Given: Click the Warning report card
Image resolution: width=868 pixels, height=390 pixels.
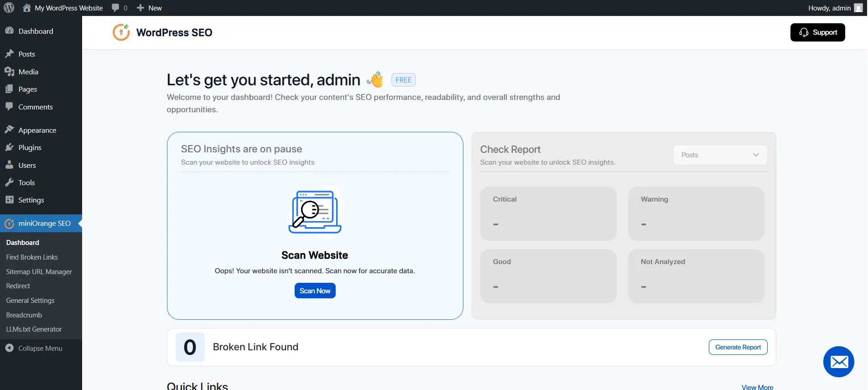Looking at the screenshot, I should [696, 213].
